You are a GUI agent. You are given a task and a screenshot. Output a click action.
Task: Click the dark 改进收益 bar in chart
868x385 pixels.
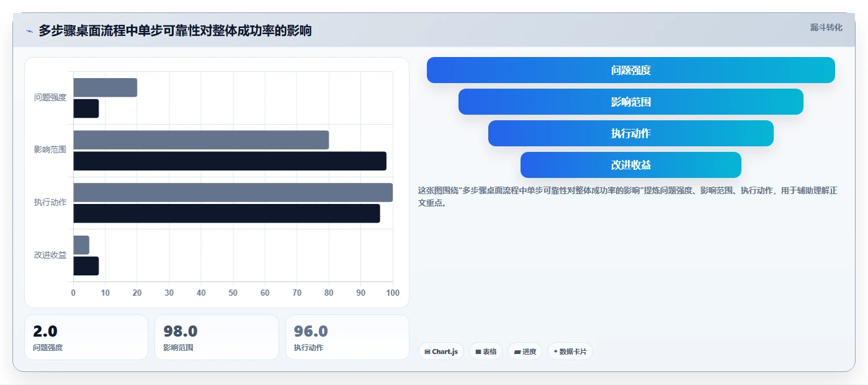click(x=86, y=266)
